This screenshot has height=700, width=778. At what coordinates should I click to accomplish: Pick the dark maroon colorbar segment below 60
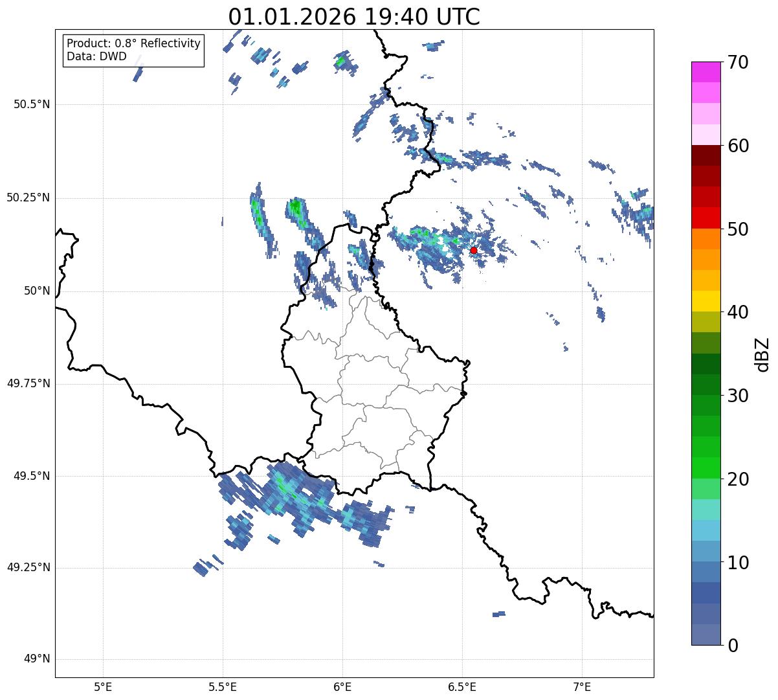pos(706,155)
